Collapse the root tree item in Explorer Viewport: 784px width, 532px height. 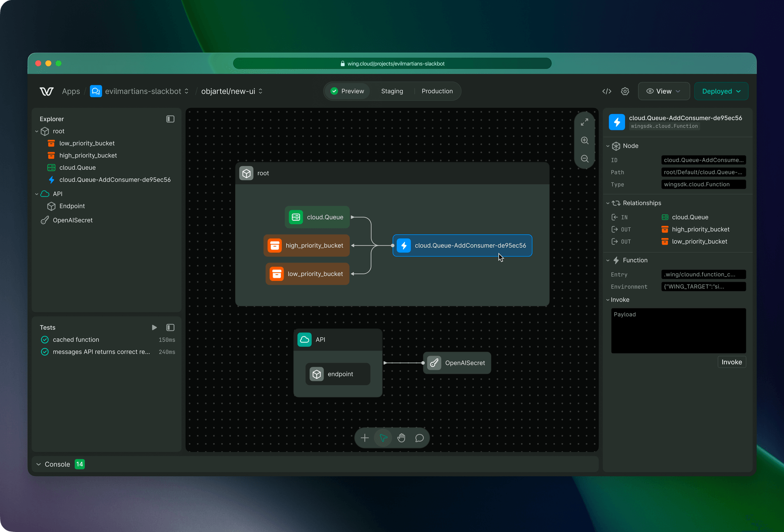click(x=37, y=131)
